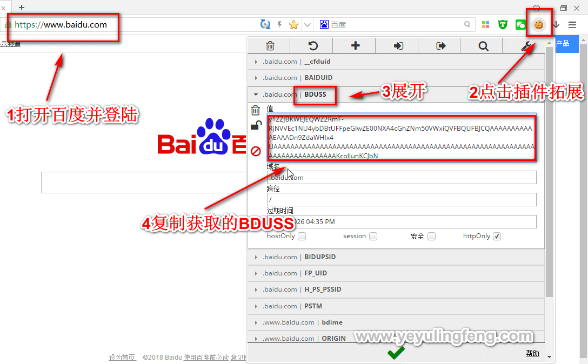Expand the .baidu.com BAIDUID cookie row
The image size is (588, 364).
(x=396, y=78)
